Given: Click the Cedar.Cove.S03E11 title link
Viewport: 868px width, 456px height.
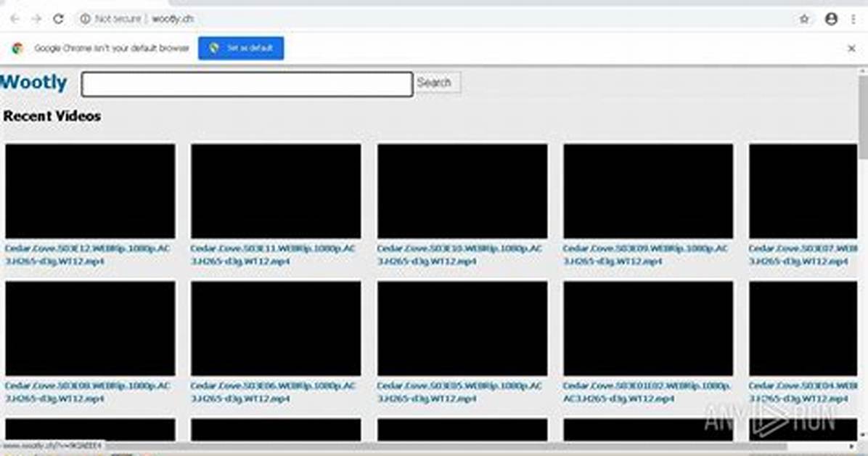Looking at the screenshot, I should (x=273, y=254).
